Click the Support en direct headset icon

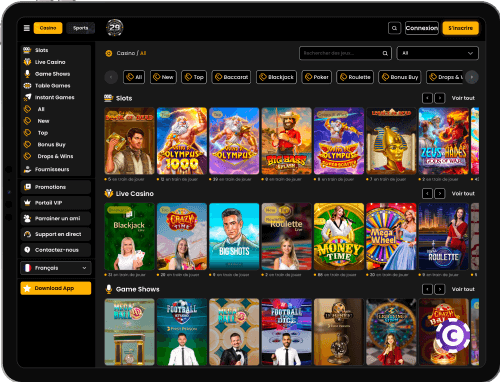[27, 234]
